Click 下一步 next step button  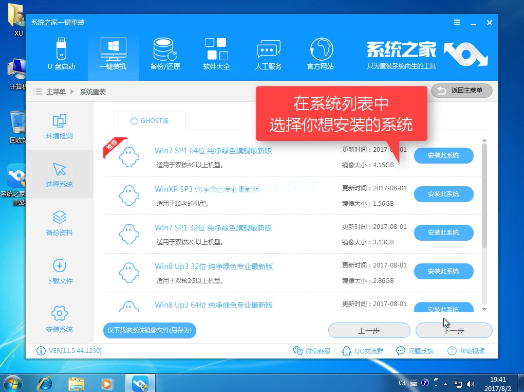tap(454, 331)
